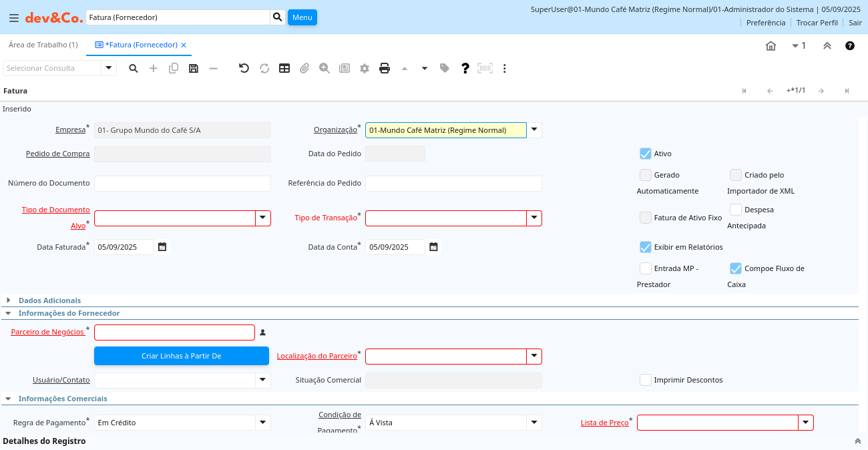Click the Número do Documento input field
This screenshot has width=868, height=450.
(x=182, y=184)
